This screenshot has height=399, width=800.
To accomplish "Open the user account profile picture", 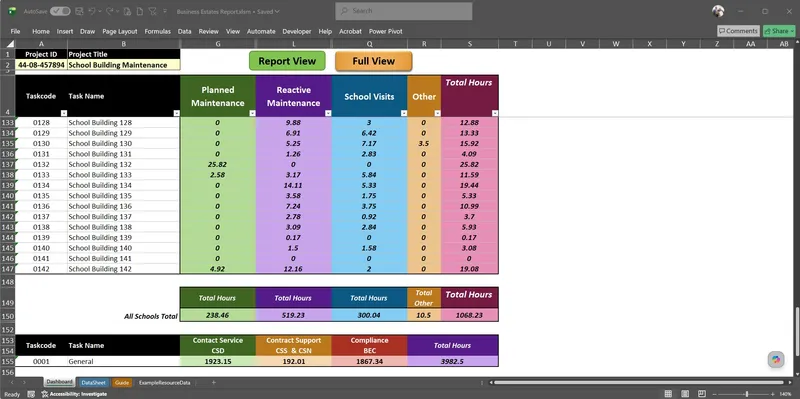I will pos(718,11).
